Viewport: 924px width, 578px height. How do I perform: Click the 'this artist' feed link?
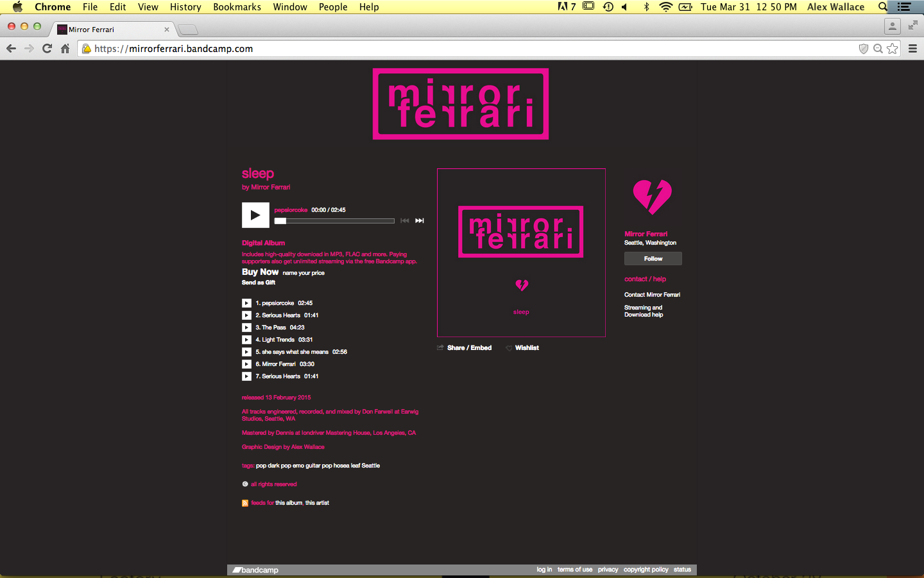(x=317, y=503)
